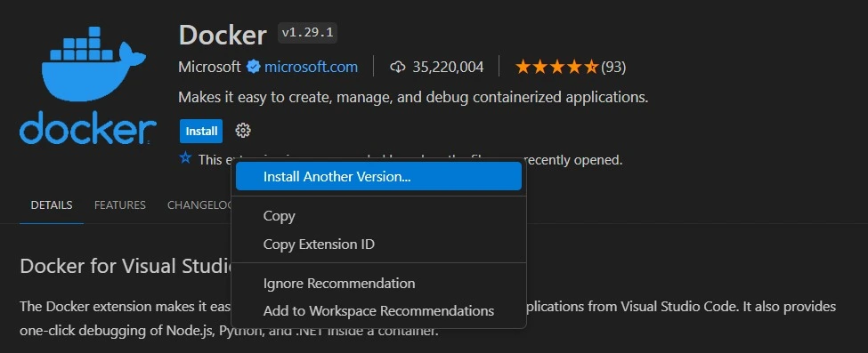Click the extension description about containerized applications
Image resolution: width=868 pixels, height=353 pixels.
(x=413, y=98)
